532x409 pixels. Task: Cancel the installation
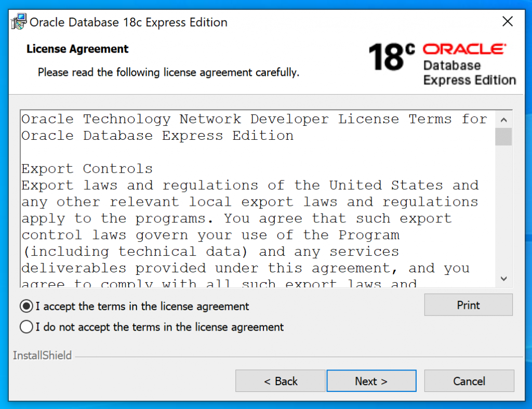click(469, 381)
